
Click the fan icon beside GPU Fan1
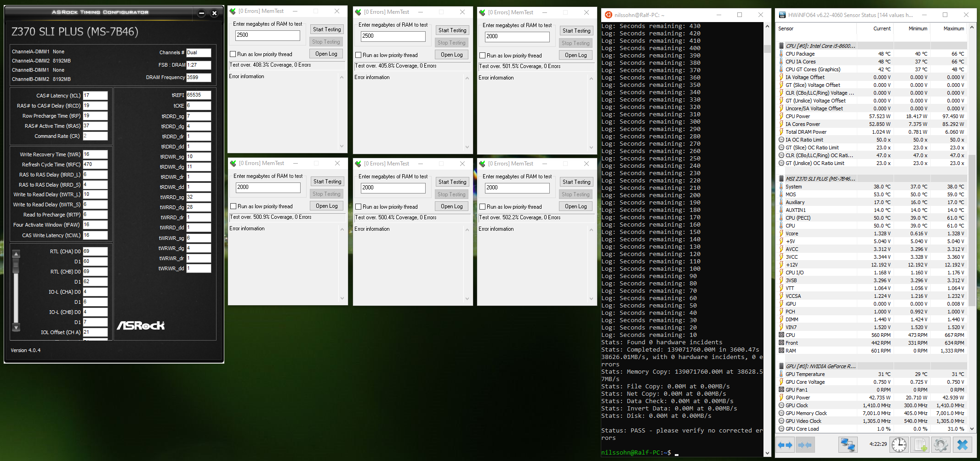click(x=781, y=390)
